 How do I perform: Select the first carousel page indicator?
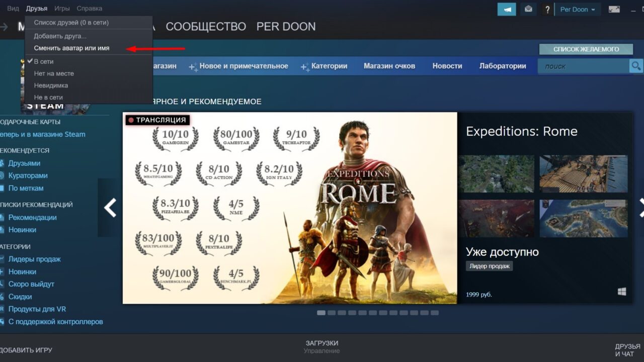coord(321,313)
